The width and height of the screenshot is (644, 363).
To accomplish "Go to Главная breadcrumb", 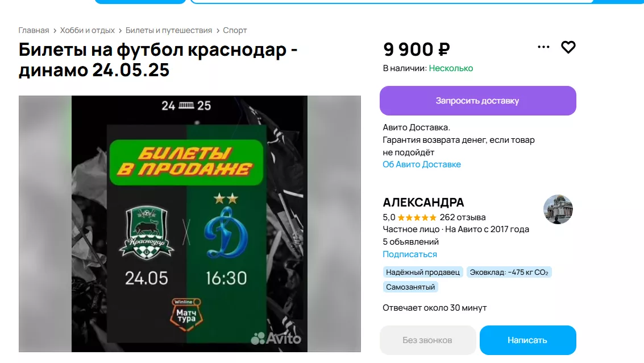I will point(34,30).
